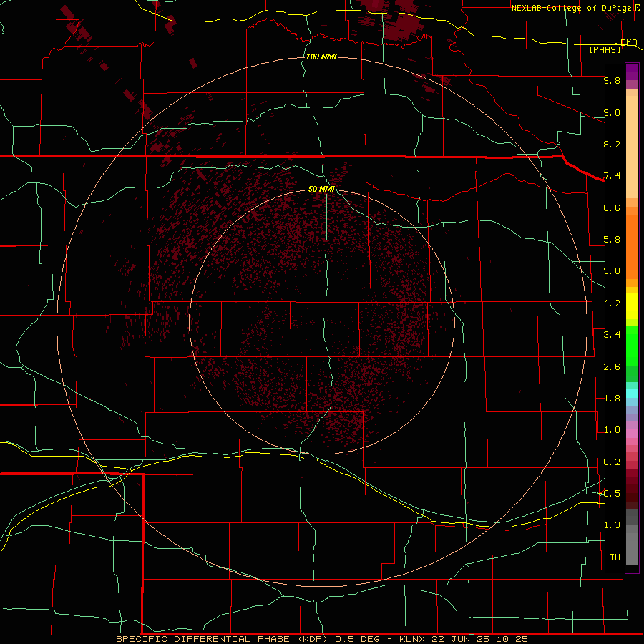Click the yellow band of the color bar
Image resolution: width=644 pixels, height=644 pixels.
pyautogui.click(x=632, y=306)
